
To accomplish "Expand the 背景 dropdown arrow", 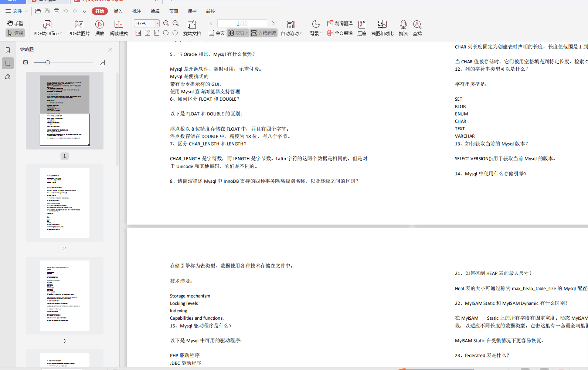I will click(321, 33).
